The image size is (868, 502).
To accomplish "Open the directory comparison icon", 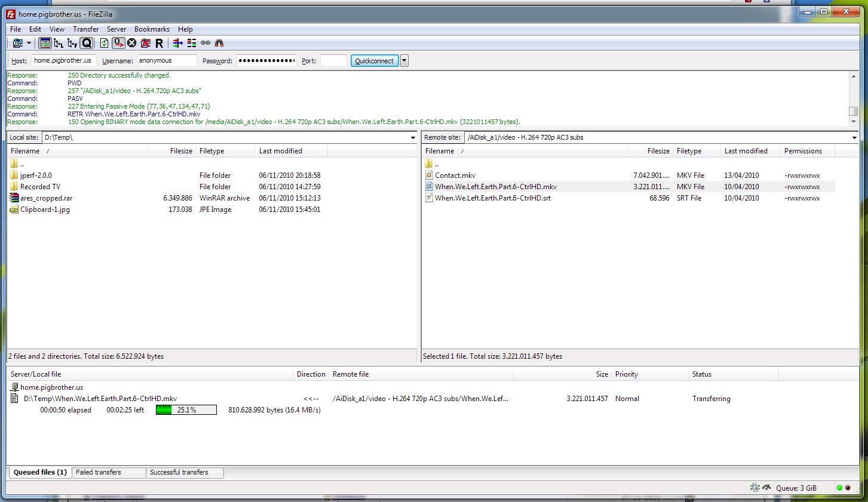I will coord(192,43).
